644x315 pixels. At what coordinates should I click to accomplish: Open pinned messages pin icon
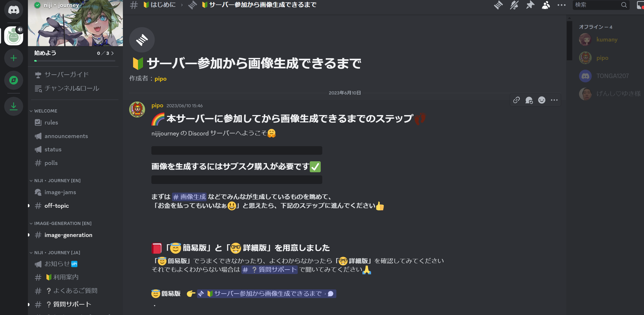[530, 5]
